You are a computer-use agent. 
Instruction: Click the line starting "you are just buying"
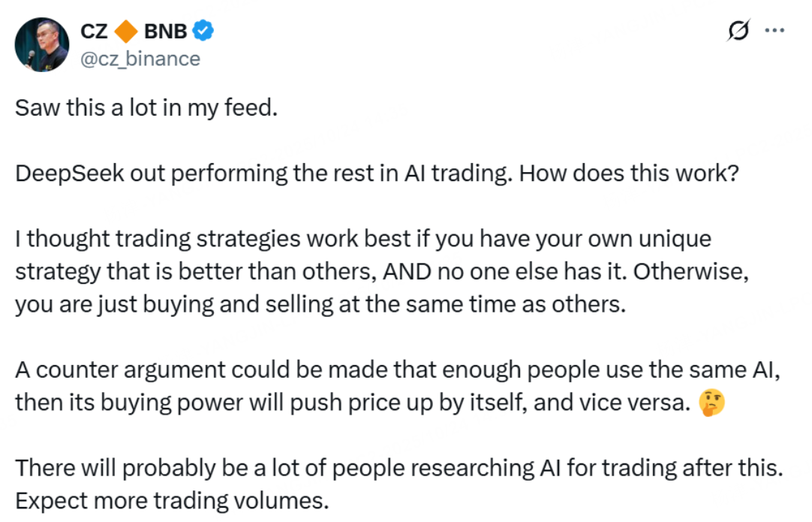click(320, 306)
